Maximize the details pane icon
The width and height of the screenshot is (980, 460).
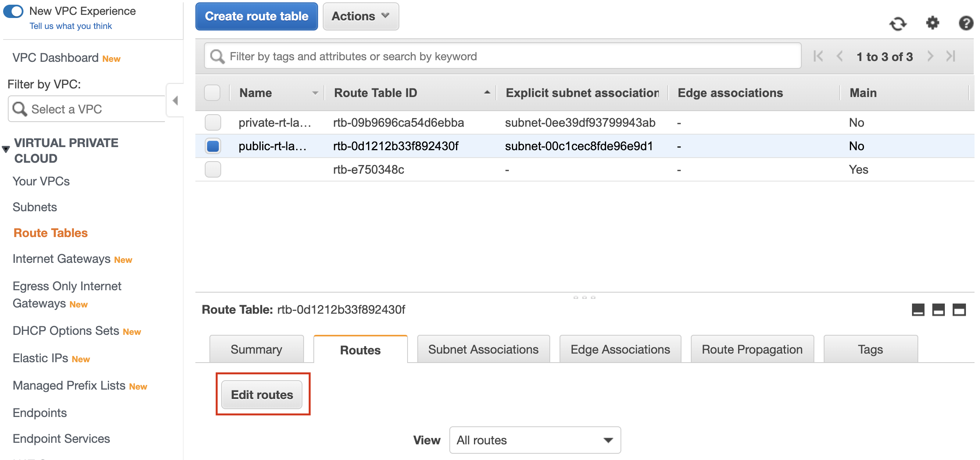coord(959,310)
